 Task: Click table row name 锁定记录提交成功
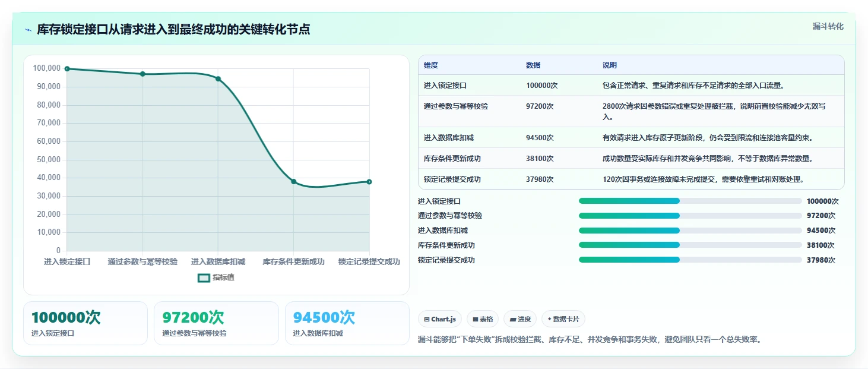click(452, 179)
